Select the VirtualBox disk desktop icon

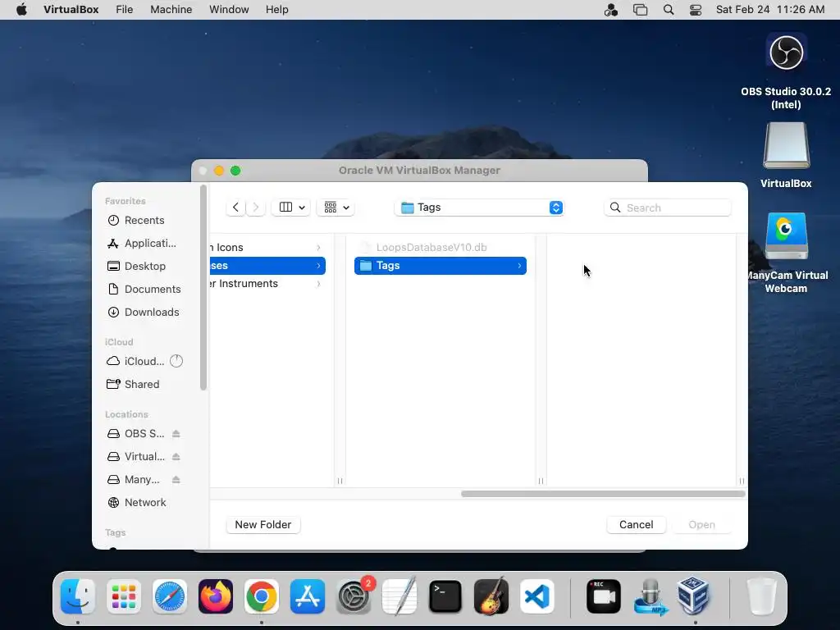click(x=786, y=155)
